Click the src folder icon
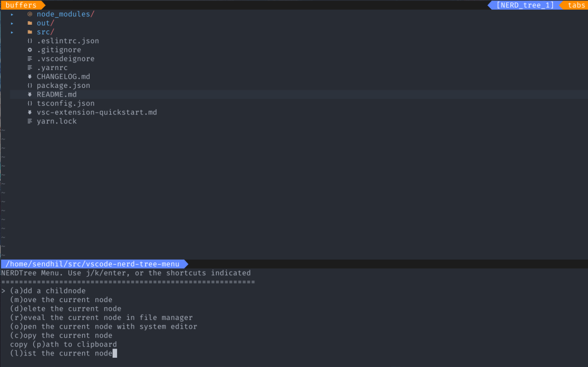 coord(30,32)
